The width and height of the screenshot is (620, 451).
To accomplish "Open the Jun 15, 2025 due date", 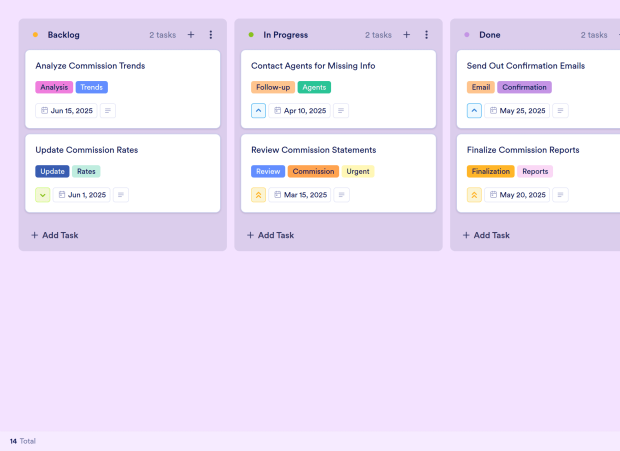I will pos(66,111).
